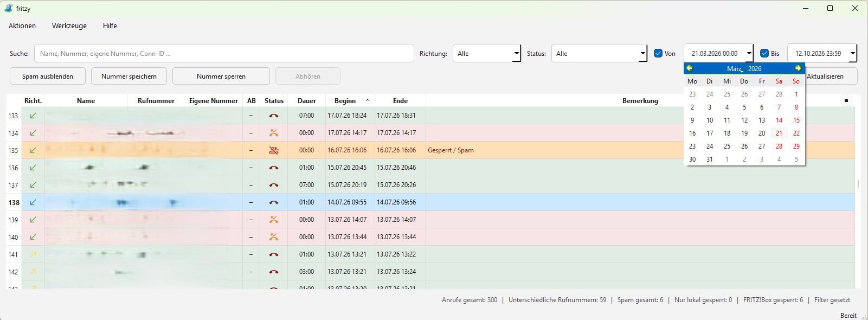This screenshot has width=868, height=320.
Task: Click status phone icon in row 138
Action: [x=274, y=202]
